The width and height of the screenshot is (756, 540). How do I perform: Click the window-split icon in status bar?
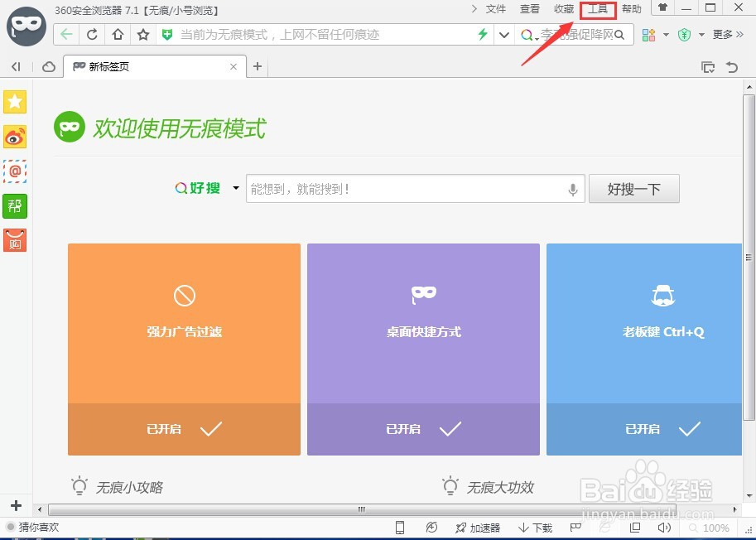(x=635, y=528)
